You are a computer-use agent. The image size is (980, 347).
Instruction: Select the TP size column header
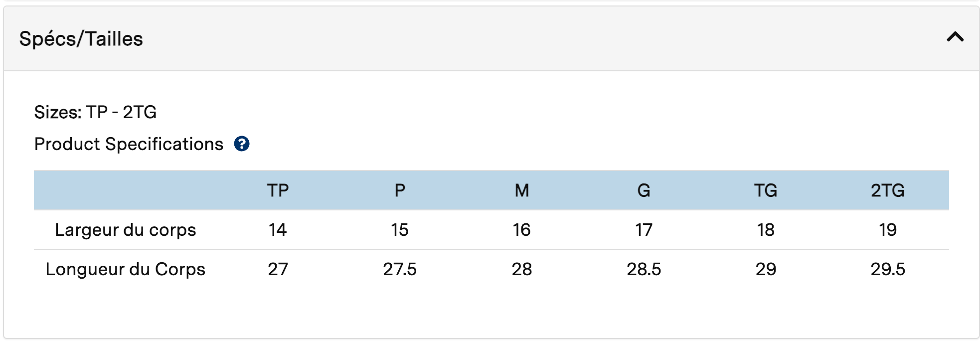[278, 190]
